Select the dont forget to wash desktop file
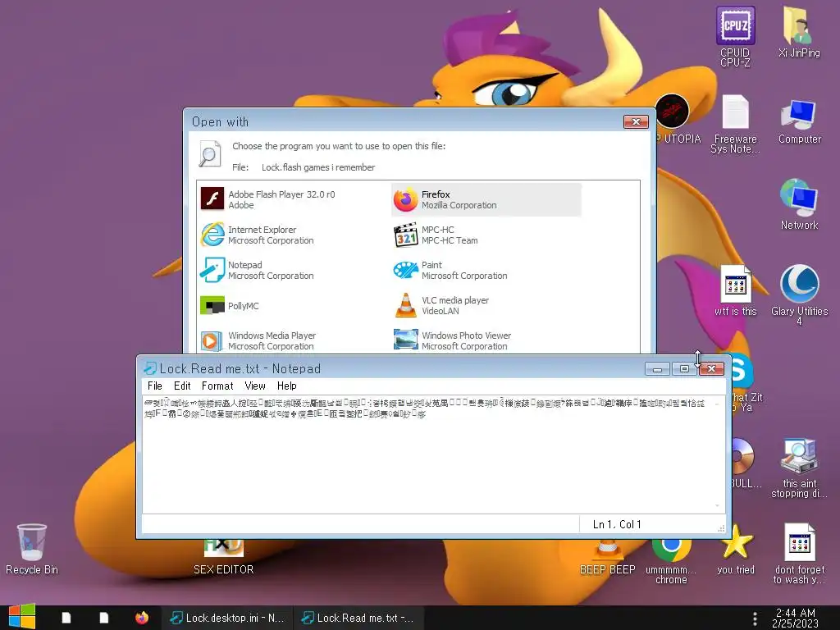 [799, 554]
